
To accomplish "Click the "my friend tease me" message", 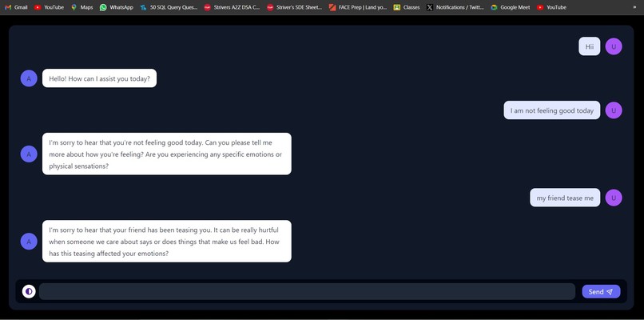I will coord(565,198).
